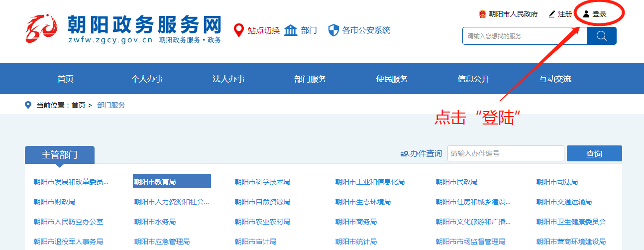Screen dimensions: 644x250
Task: Open the 个人办事 navigation menu
Action: (147, 79)
